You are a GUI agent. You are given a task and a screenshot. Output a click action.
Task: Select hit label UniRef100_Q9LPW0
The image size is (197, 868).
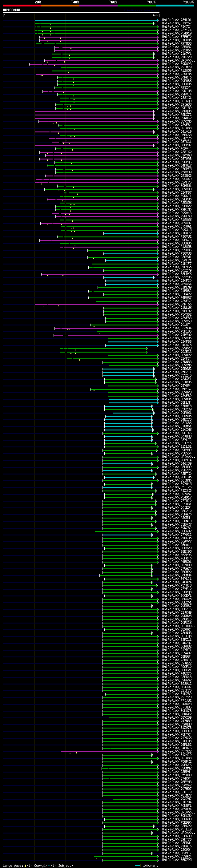pos(176,200)
